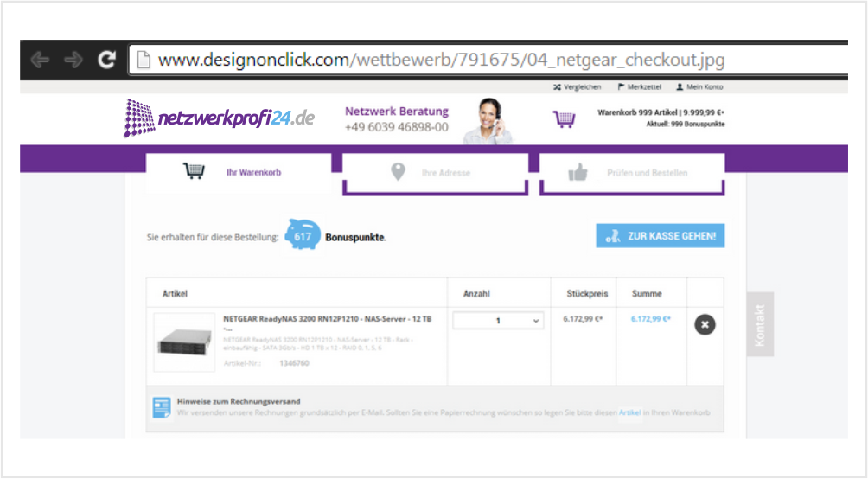Click the Netzwerk Beratung heading

396,112
